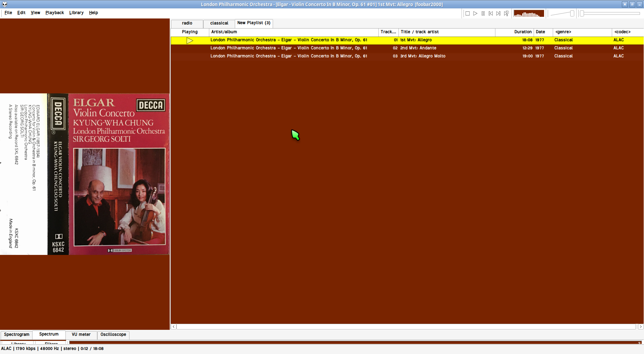Minimize the foobar2000 window
644x354 pixels.
(640, 4)
